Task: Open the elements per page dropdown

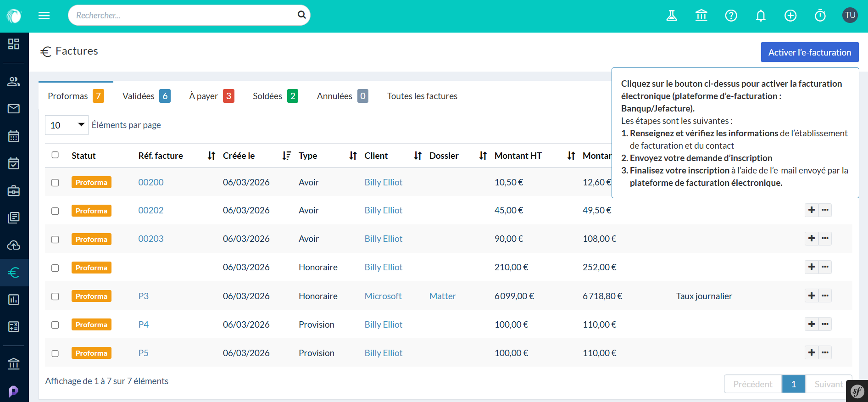Action: pyautogui.click(x=67, y=125)
